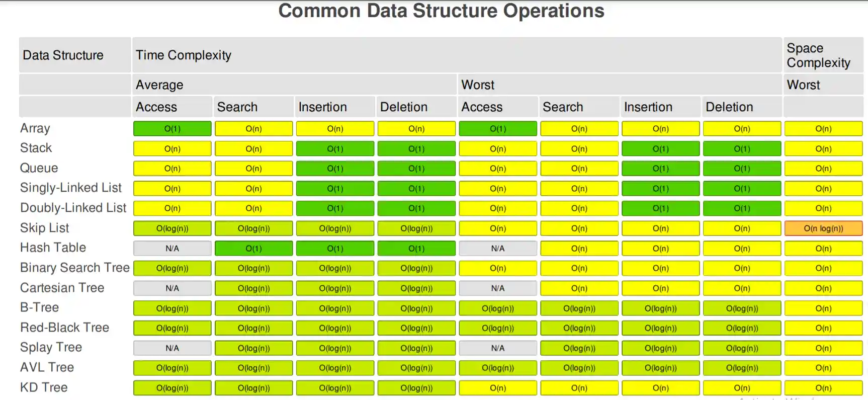Click the Data Structure header cell
This screenshot has width=868, height=400.
[x=63, y=55]
